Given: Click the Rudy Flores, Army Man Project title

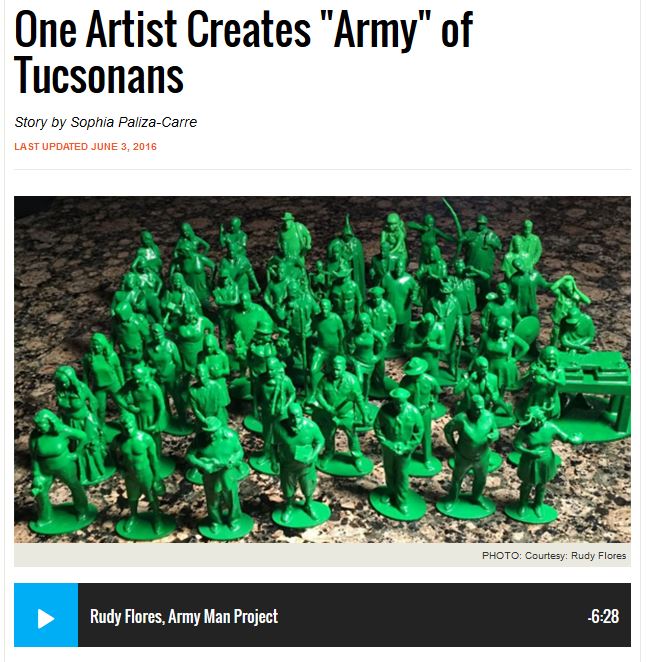Looking at the screenshot, I should pos(184,616).
